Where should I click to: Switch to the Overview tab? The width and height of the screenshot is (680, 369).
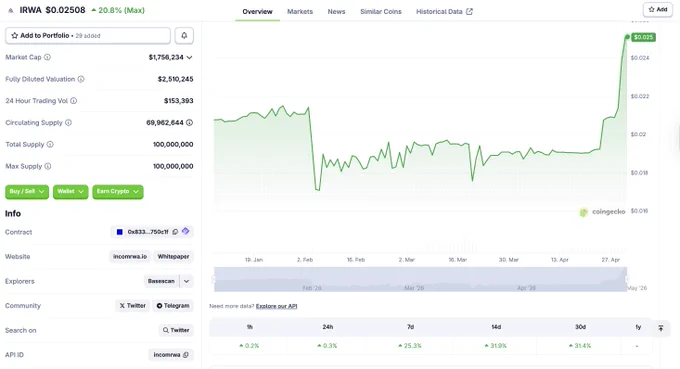pyautogui.click(x=258, y=12)
